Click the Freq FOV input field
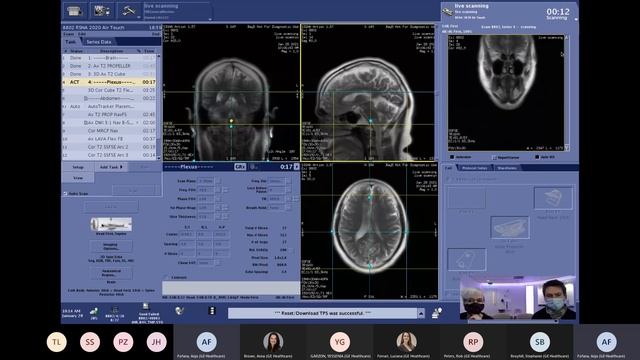Viewport: 640px width, 360px height. 206,190
